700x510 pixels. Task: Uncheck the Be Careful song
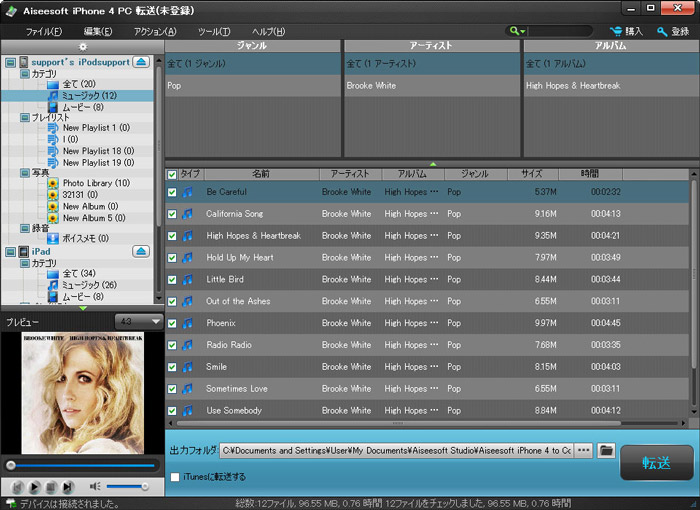[x=172, y=192]
